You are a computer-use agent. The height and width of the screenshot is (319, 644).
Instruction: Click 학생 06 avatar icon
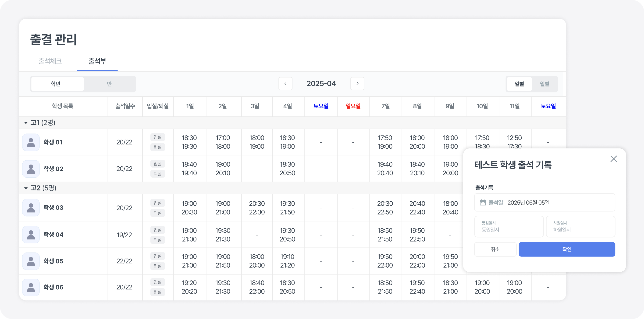[31, 287]
